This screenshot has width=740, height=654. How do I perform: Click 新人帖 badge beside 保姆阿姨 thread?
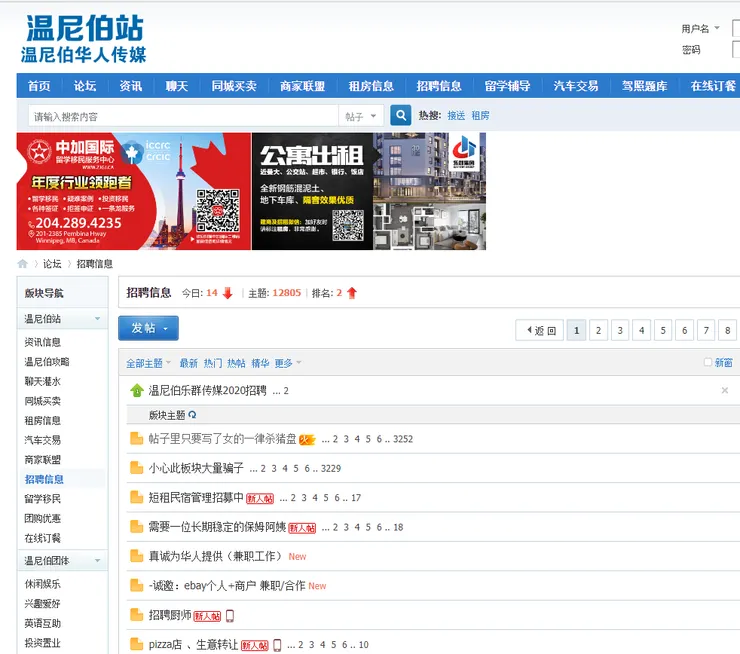tap(302, 528)
